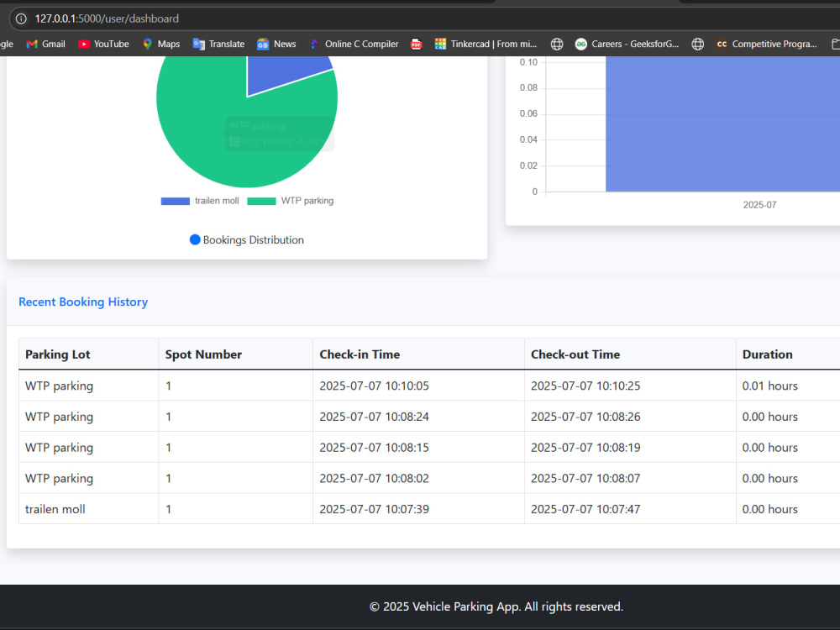
Task: Select check-in time 2025-07-07 10:07:39
Action: (x=374, y=509)
